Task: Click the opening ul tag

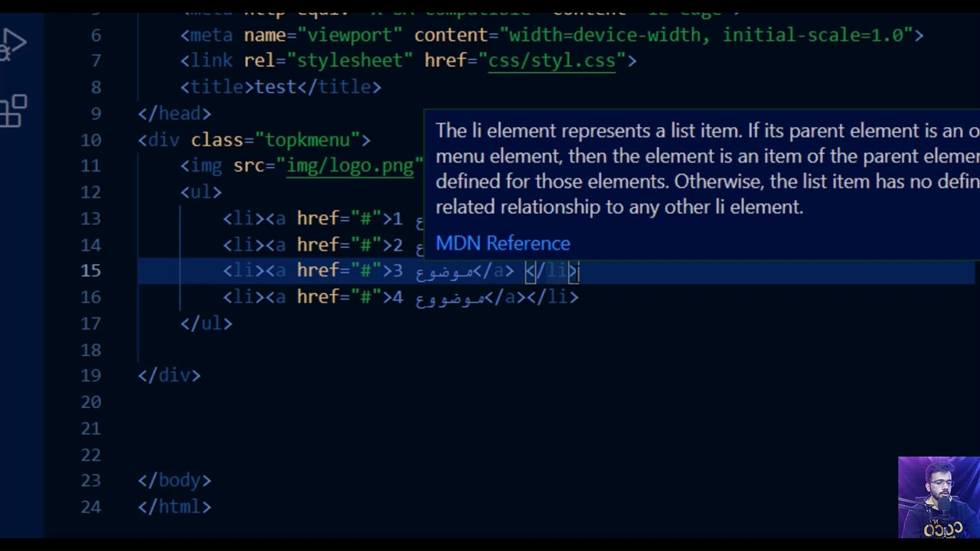Action: coord(201,192)
